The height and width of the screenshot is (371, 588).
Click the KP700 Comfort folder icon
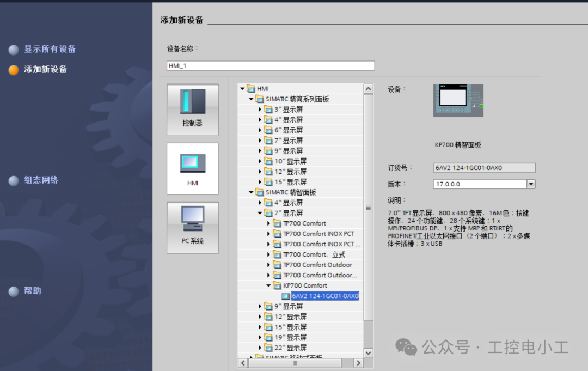[x=277, y=286]
